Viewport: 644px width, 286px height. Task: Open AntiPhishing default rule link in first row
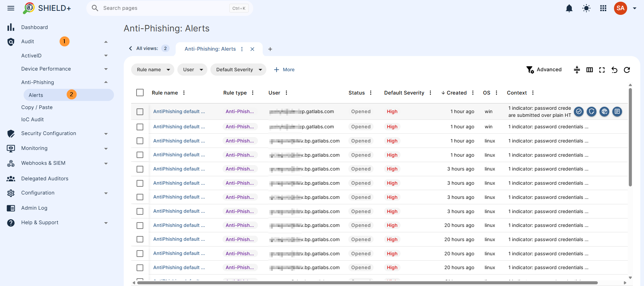(179, 111)
